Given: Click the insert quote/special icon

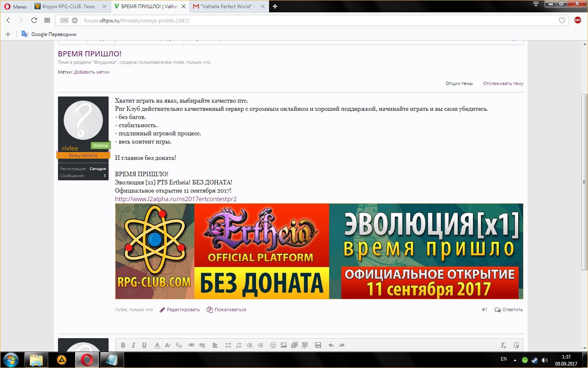Looking at the screenshot, I should click(x=305, y=345).
